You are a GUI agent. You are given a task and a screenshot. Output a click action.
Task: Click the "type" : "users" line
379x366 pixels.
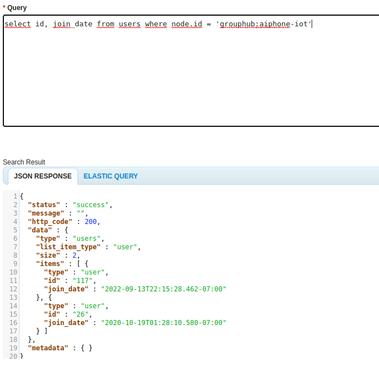[x=70, y=238]
